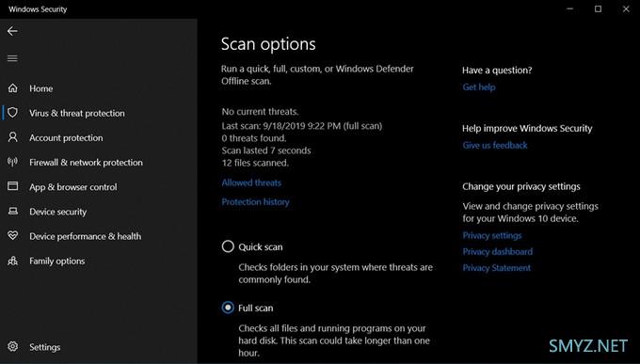This screenshot has height=364, width=640.
Task: Click the App & browser control window icon
Action: tap(12, 186)
